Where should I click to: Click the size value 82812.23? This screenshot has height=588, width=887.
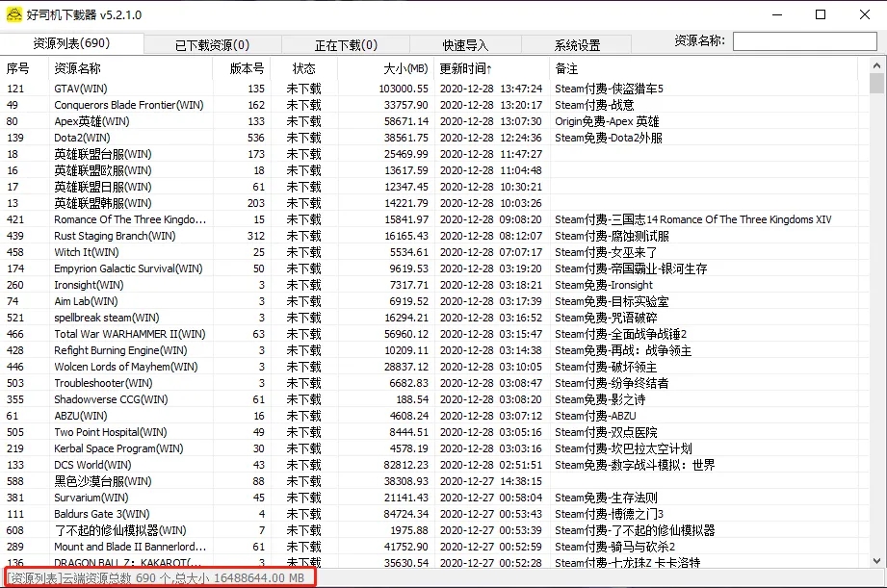coord(405,466)
